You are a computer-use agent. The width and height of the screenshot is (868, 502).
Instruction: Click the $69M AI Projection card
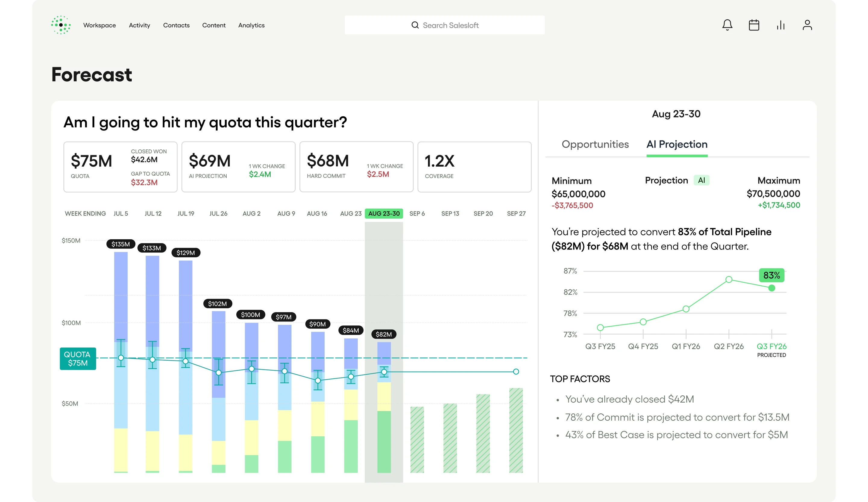238,167
